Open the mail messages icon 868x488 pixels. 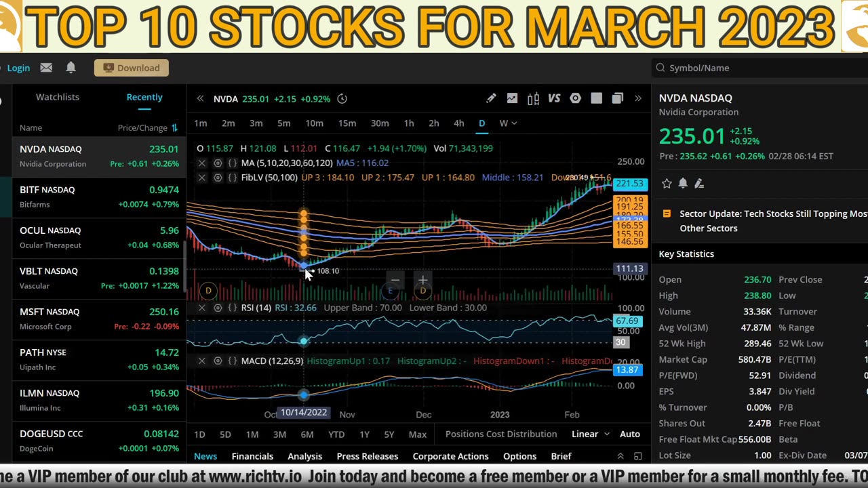tap(46, 68)
